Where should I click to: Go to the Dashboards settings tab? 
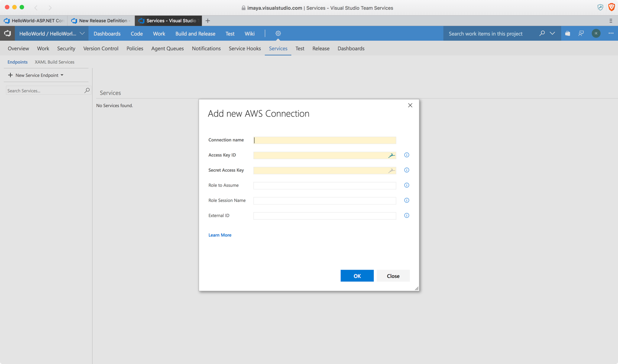pyautogui.click(x=351, y=49)
